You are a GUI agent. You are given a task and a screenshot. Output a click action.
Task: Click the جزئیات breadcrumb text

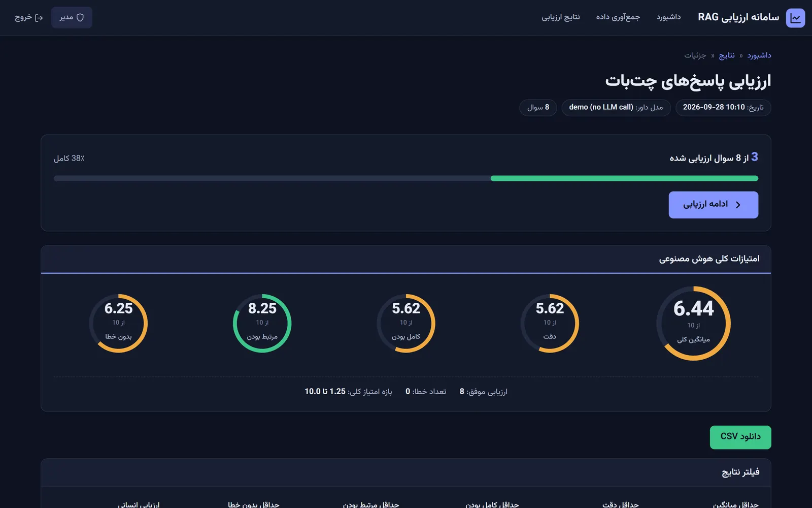pos(695,55)
